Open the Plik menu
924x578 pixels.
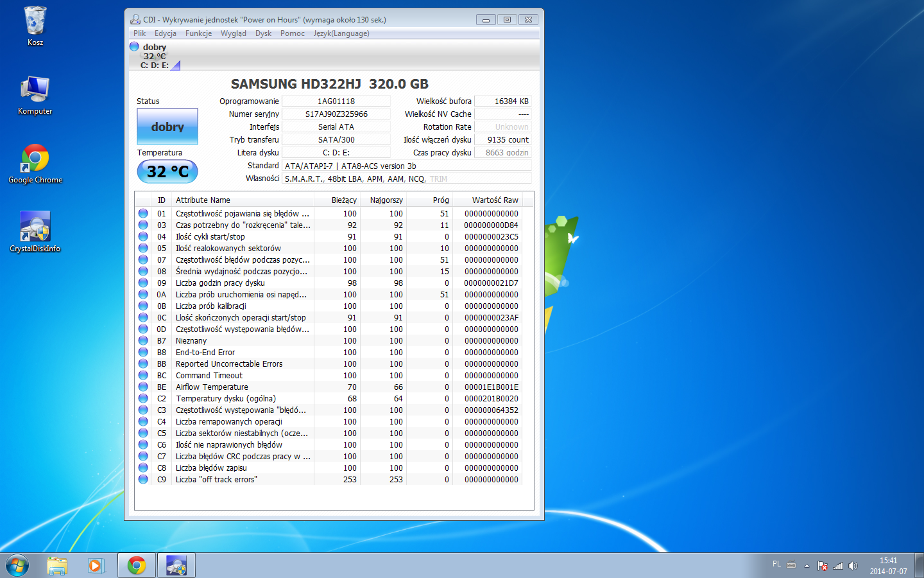tap(139, 33)
